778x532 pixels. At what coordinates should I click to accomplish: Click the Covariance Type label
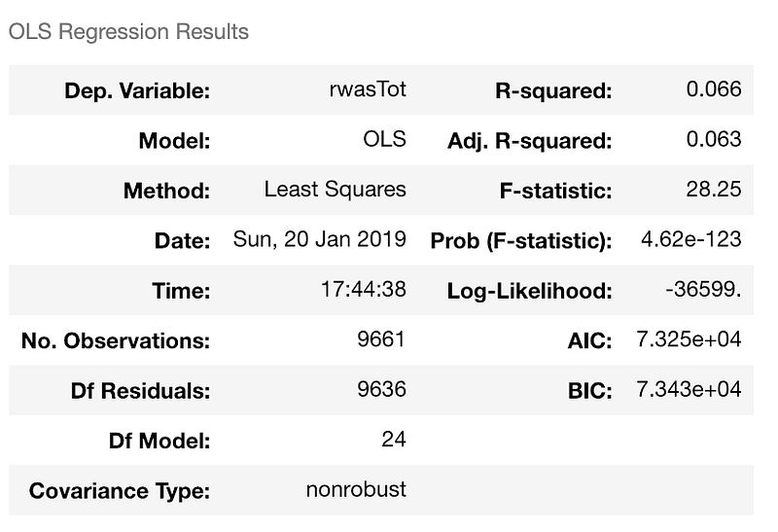coord(120,491)
